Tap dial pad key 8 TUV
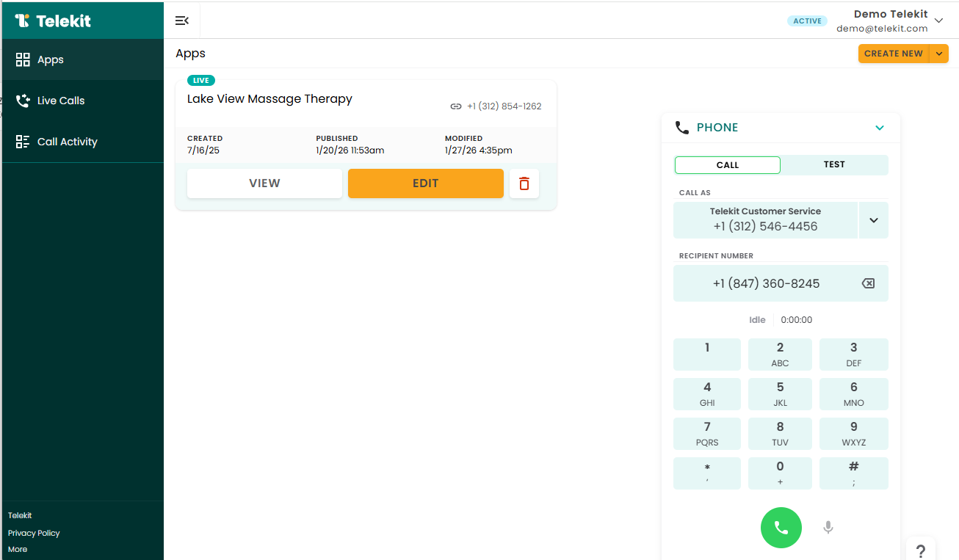This screenshot has height=560, width=959. coord(780,434)
